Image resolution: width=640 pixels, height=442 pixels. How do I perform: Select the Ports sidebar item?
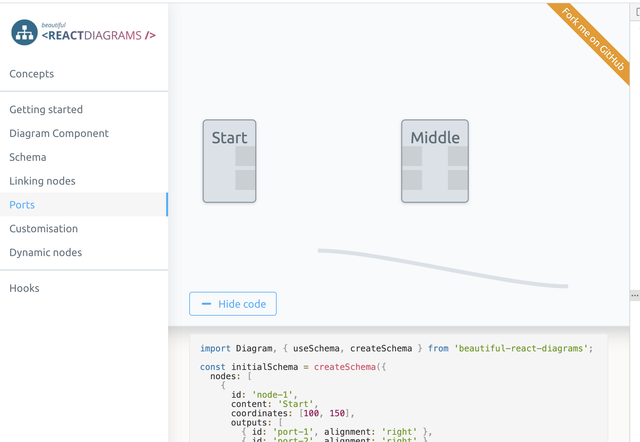click(84, 204)
